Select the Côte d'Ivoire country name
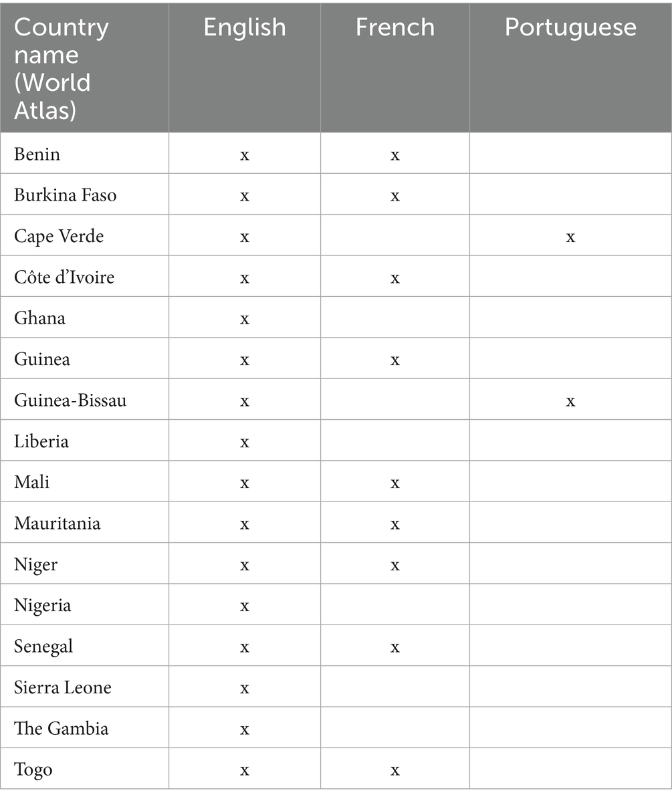The width and height of the screenshot is (672, 801). pos(64,277)
